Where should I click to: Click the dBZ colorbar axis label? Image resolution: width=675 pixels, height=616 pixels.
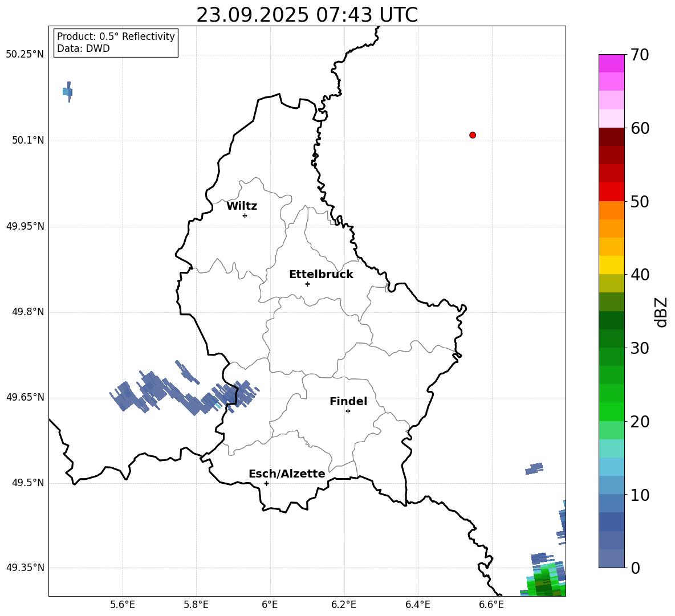[662, 312]
